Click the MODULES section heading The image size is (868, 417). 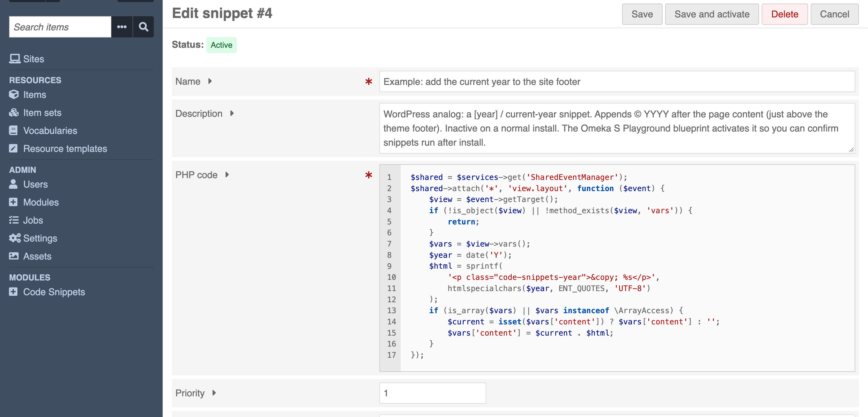point(30,277)
